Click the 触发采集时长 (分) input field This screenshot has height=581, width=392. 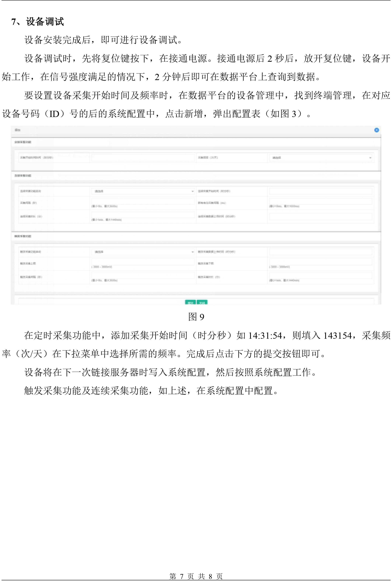pyautogui.click(x=320, y=275)
